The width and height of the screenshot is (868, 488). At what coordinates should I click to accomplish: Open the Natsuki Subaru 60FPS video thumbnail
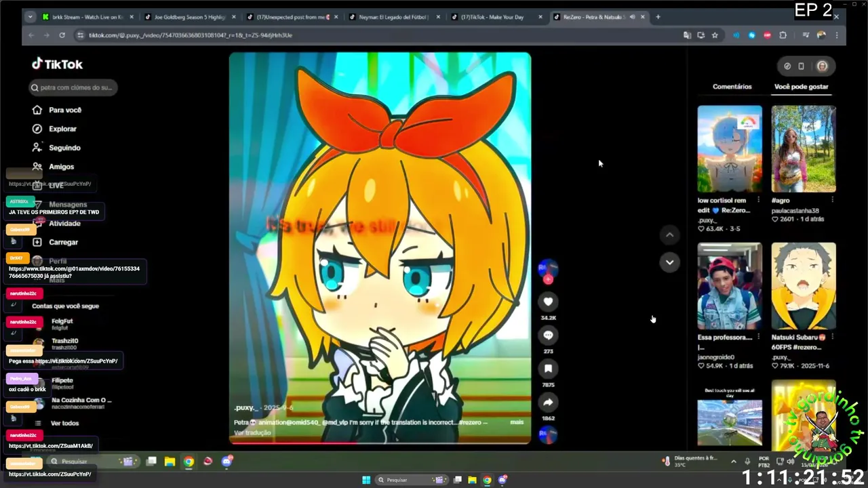click(x=804, y=286)
